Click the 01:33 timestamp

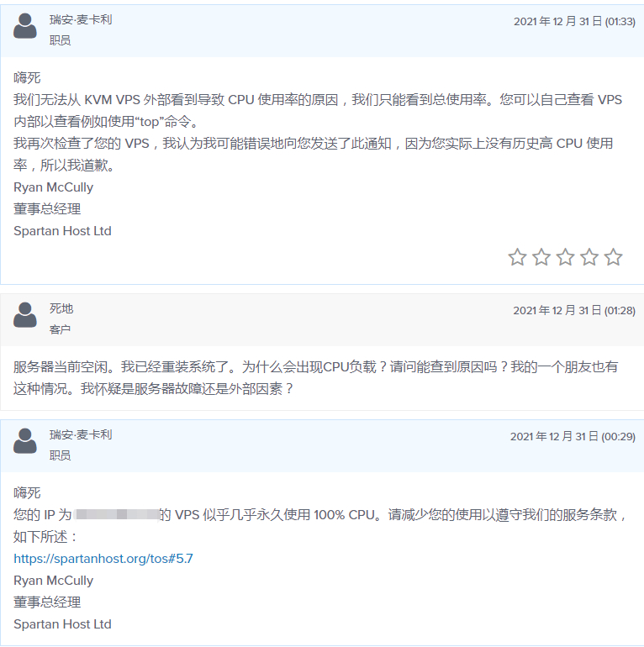(574, 22)
